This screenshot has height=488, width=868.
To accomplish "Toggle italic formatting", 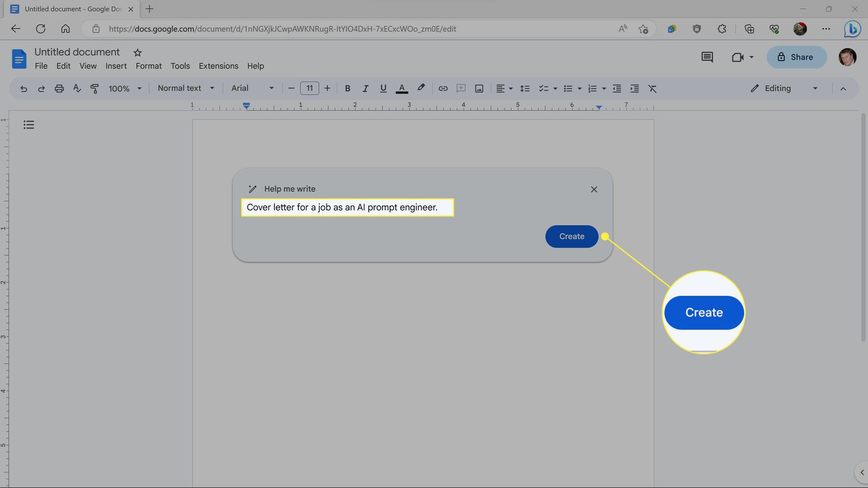I will pos(365,88).
